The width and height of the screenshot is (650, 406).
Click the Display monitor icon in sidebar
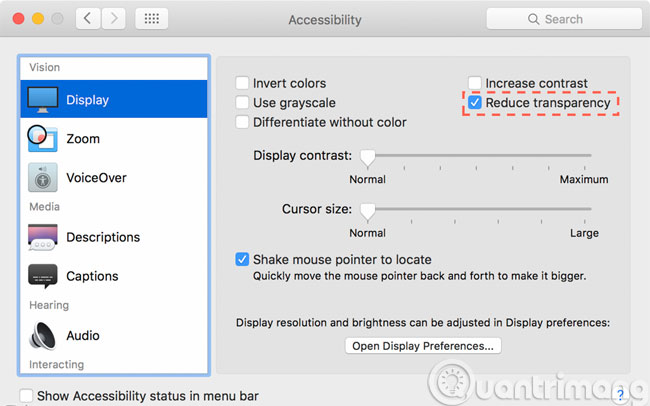[42, 99]
